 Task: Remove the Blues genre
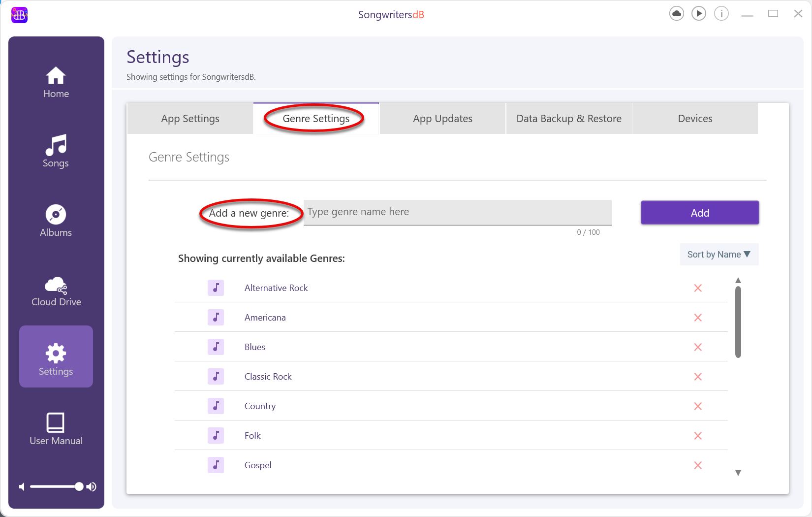pos(698,347)
